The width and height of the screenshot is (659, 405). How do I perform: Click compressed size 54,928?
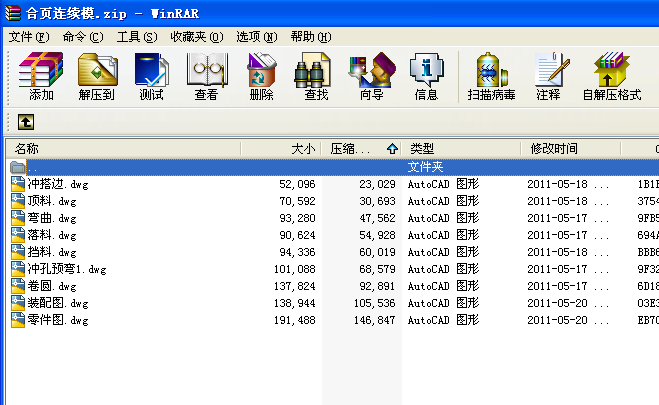[377, 235]
